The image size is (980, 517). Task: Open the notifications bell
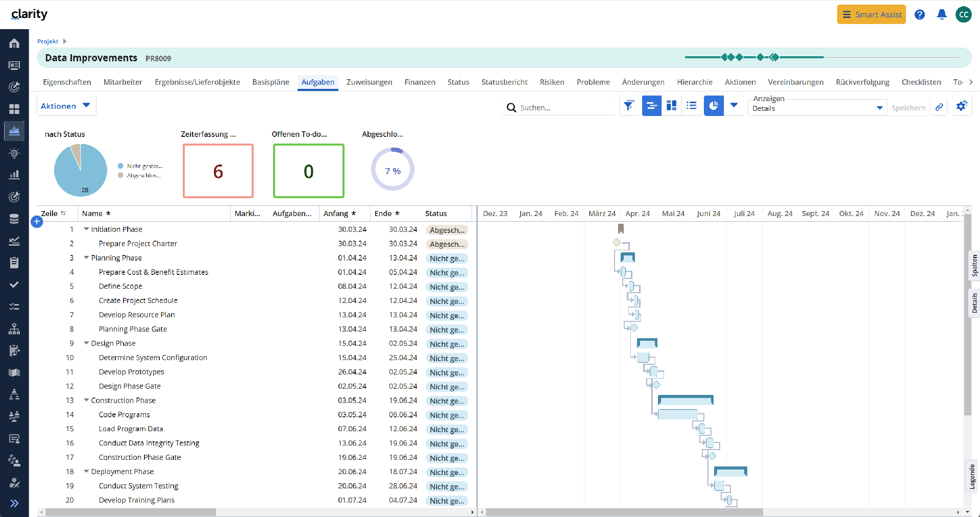942,14
